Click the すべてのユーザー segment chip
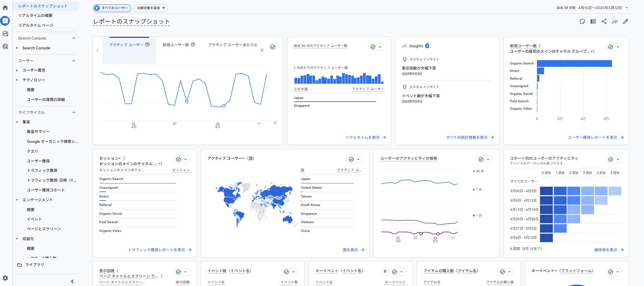The image size is (644, 286). tap(112, 8)
